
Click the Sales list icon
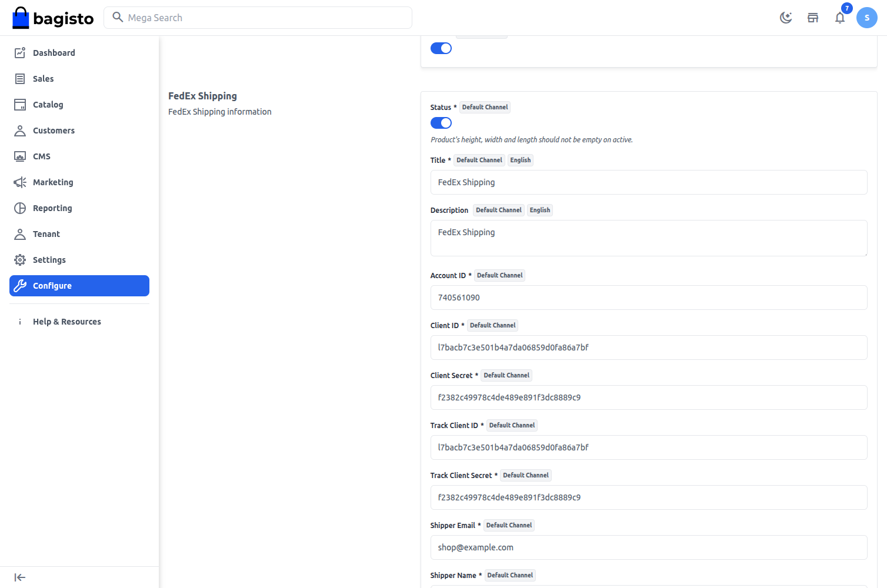pyautogui.click(x=20, y=79)
